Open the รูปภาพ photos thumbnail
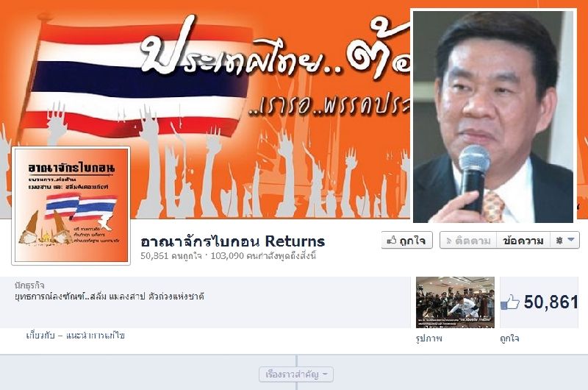 click(x=455, y=302)
